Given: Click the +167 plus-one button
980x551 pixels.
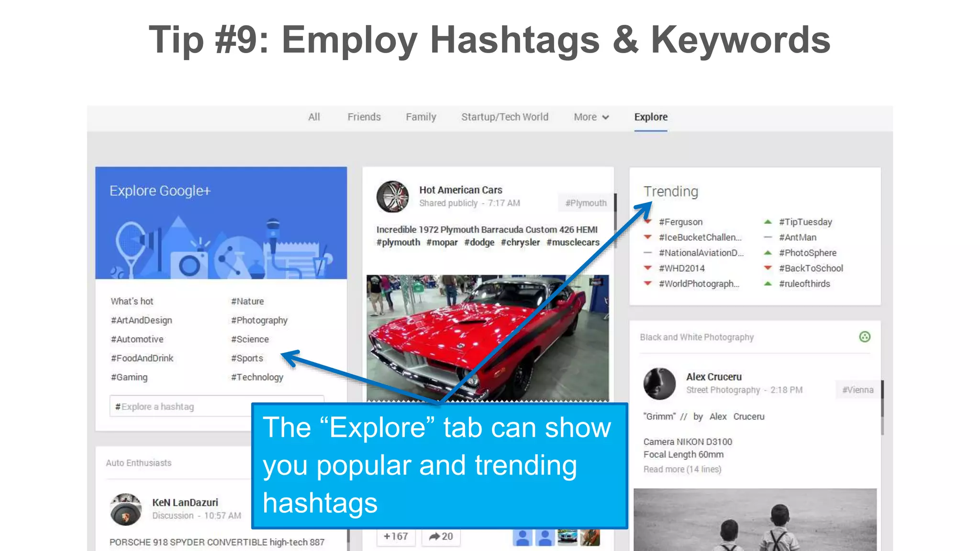Looking at the screenshot, I should coord(396,537).
